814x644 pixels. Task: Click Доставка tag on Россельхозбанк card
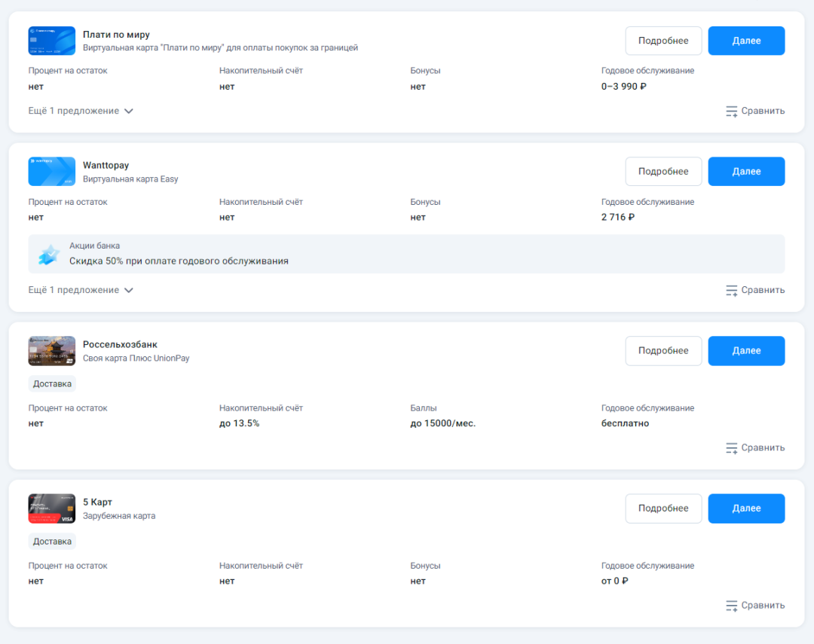point(52,383)
